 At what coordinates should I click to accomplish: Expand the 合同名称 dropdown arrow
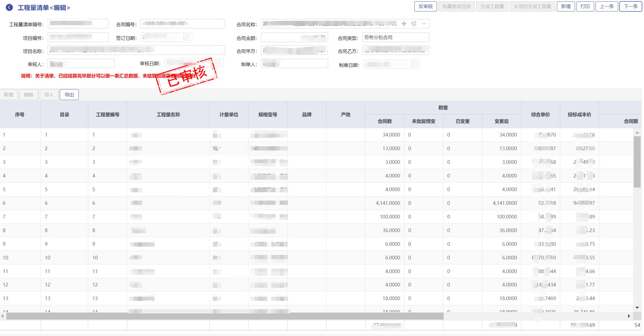pos(424,24)
